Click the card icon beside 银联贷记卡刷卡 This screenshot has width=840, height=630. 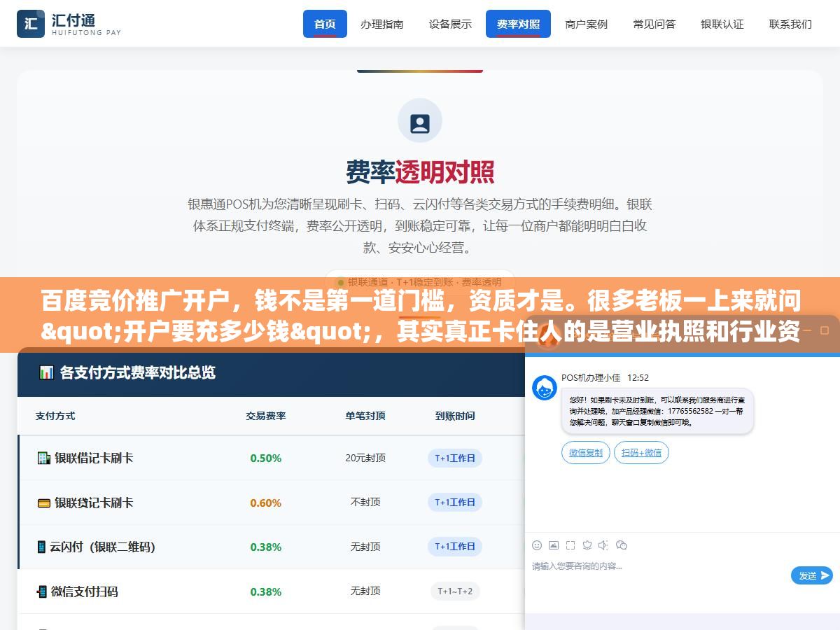pyautogui.click(x=43, y=503)
